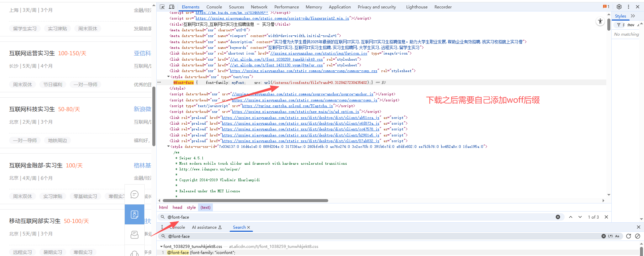The width and height of the screenshot is (644, 256).
Task: Clear search results with the circle-slash icon
Action: 638,236
